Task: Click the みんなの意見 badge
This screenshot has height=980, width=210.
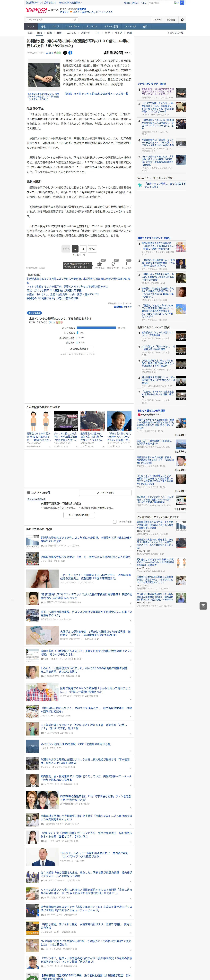Action: pos(34,313)
